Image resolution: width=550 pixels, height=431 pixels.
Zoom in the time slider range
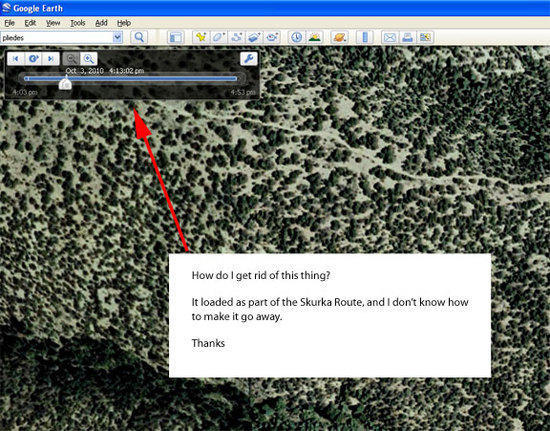(89, 59)
